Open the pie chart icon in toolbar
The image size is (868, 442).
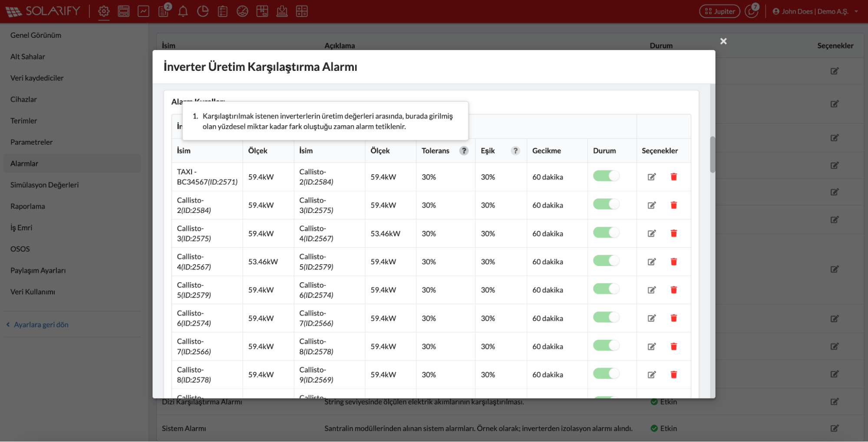[203, 11]
